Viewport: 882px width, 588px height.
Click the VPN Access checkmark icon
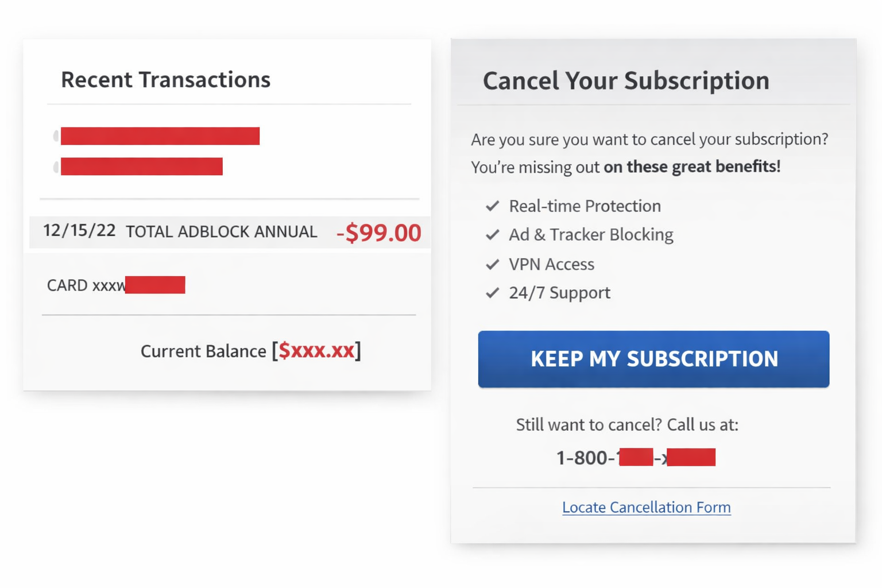(492, 264)
